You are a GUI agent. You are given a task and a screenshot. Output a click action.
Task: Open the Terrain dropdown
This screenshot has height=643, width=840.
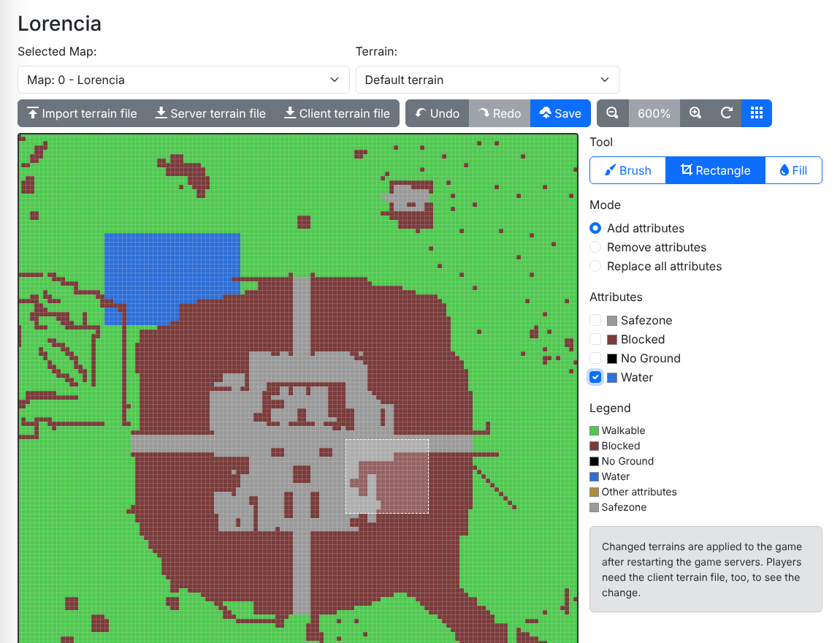[487, 80]
